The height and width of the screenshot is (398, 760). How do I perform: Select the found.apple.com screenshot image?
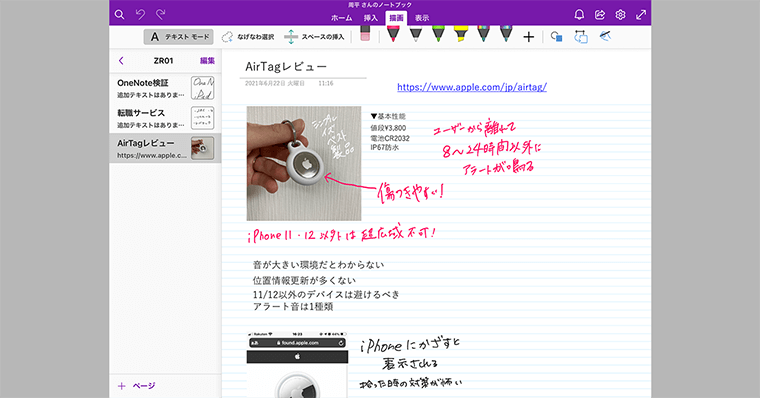tap(297, 365)
